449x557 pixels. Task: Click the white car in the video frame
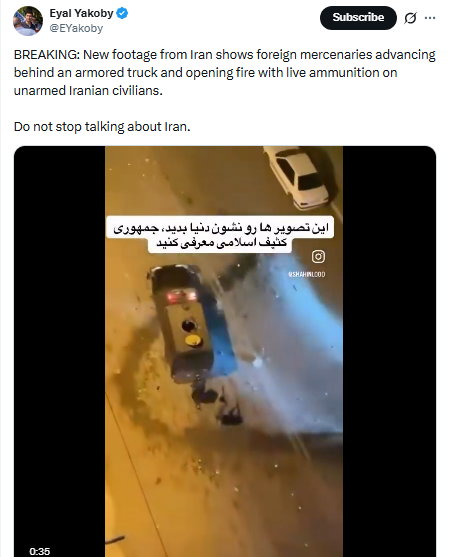tap(299, 179)
